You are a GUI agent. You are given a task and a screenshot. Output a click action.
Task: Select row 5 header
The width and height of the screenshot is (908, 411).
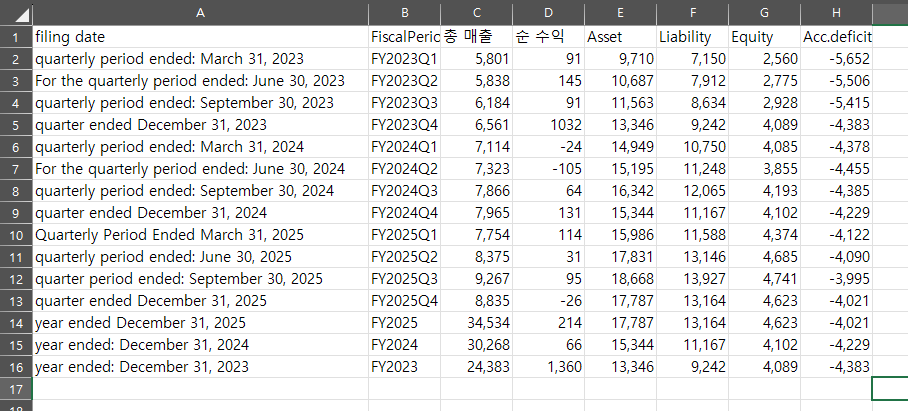(16, 125)
